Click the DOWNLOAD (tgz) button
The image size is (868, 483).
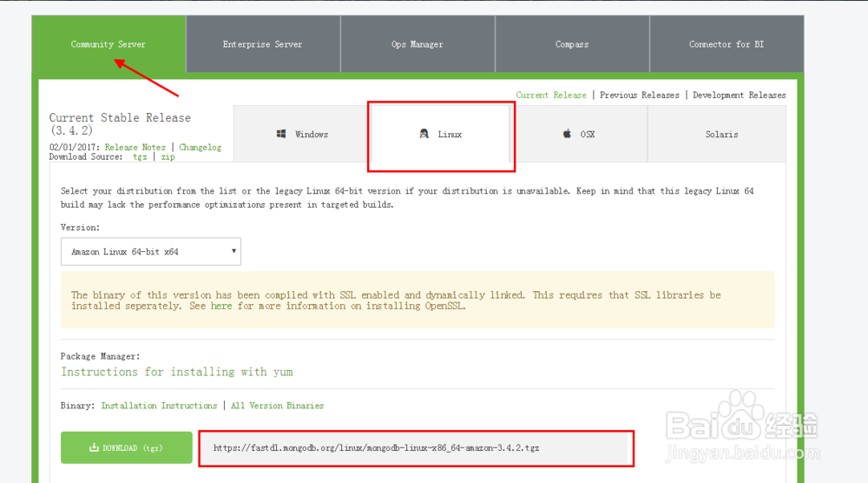pos(127,447)
